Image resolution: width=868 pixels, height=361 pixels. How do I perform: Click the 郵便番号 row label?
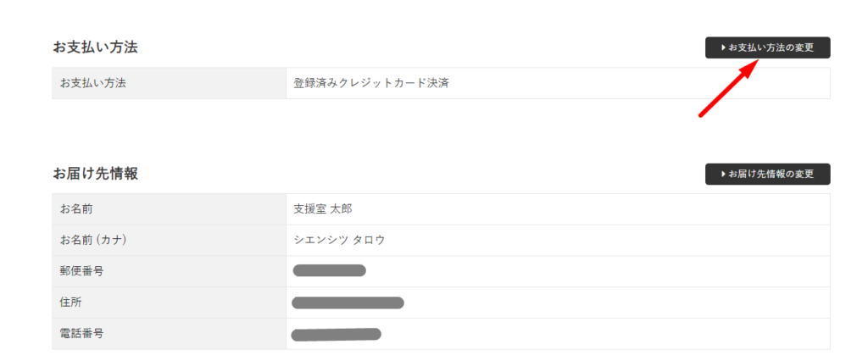point(82,271)
